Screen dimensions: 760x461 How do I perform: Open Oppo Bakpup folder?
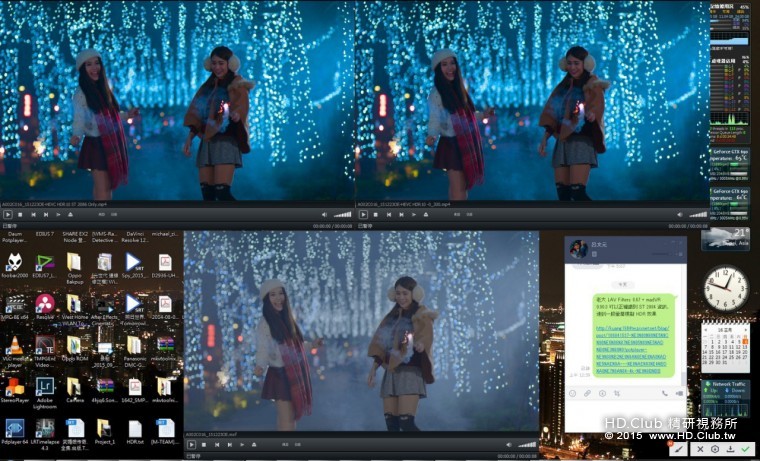pos(75,268)
